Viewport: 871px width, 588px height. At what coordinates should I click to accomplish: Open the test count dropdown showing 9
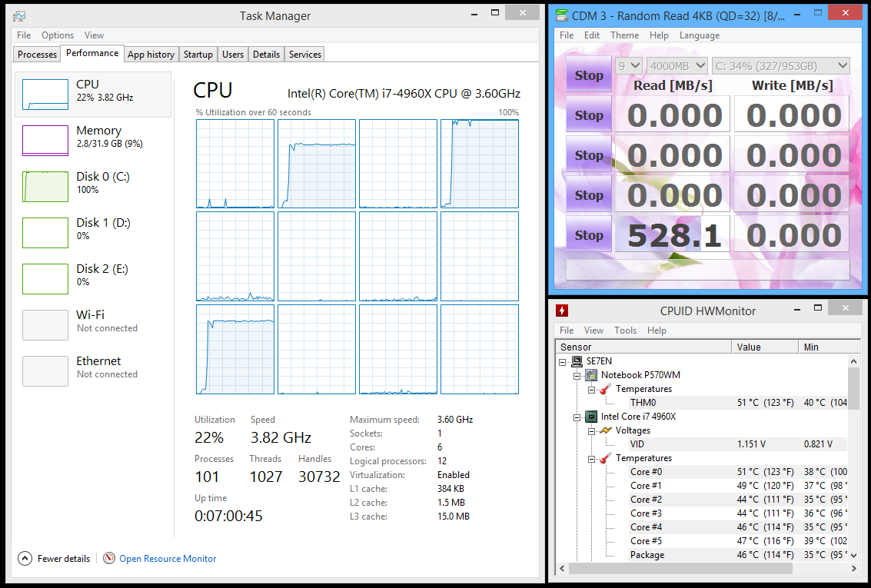coord(629,66)
